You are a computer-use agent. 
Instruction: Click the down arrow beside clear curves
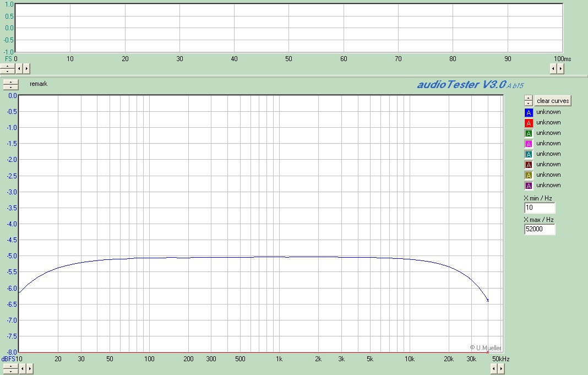(x=529, y=103)
